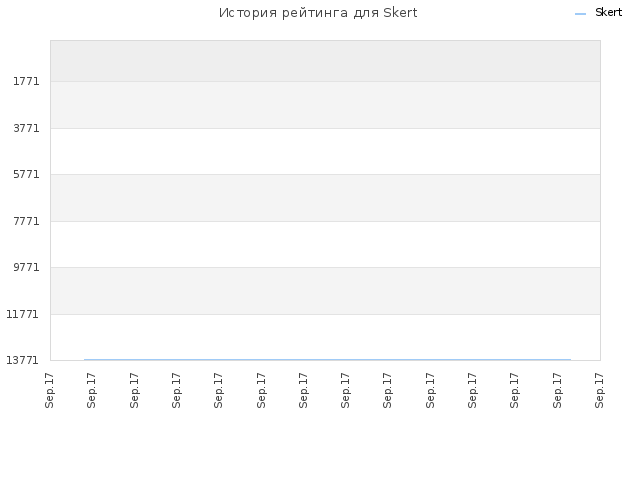Click the white band between 7771 and 9771

click(325, 244)
